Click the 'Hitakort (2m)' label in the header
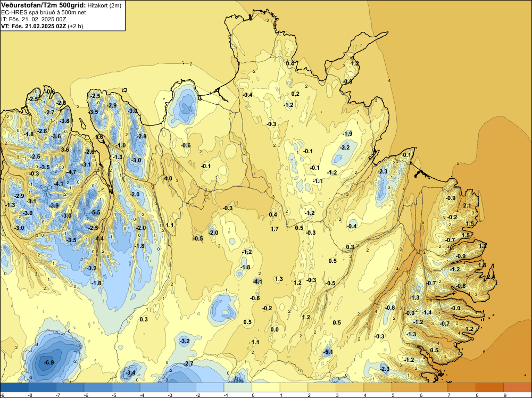Viewport: 532px width, 398px height. 104,5
